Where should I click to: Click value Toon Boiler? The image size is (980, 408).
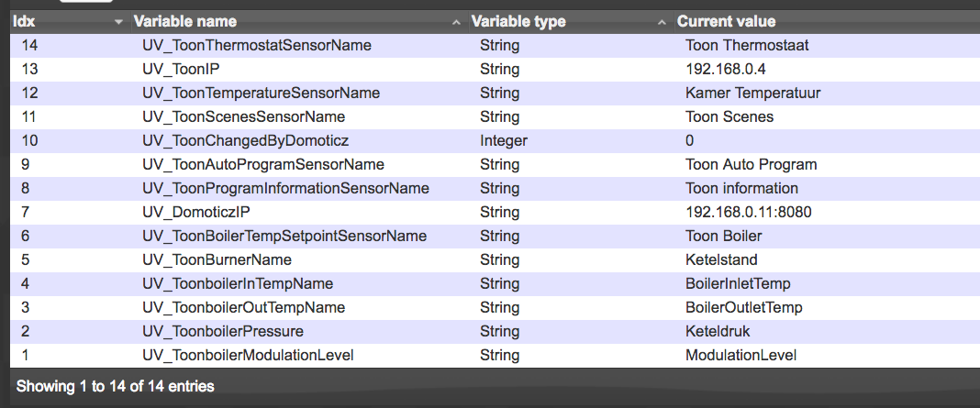click(724, 237)
